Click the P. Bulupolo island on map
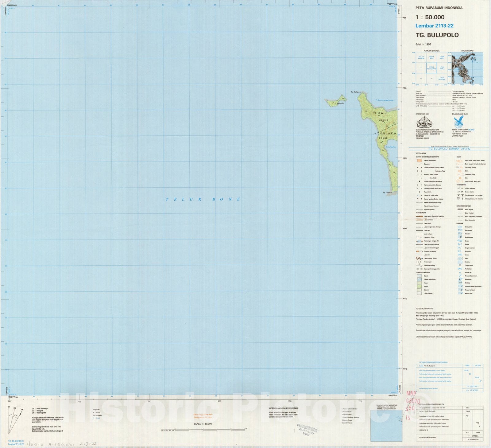491x448 pixels. [x=335, y=102]
